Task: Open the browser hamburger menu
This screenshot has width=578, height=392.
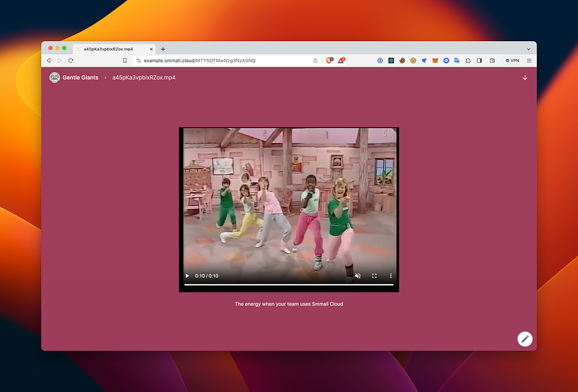Action: 529,60
